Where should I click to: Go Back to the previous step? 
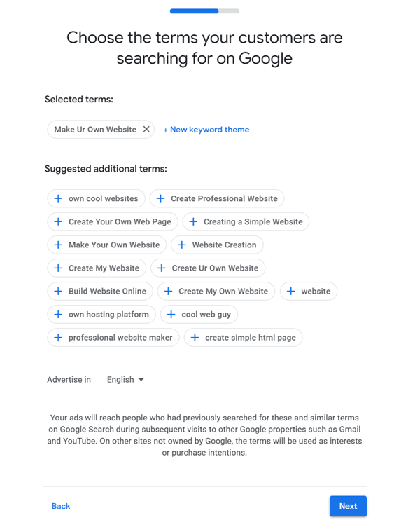pyautogui.click(x=61, y=506)
